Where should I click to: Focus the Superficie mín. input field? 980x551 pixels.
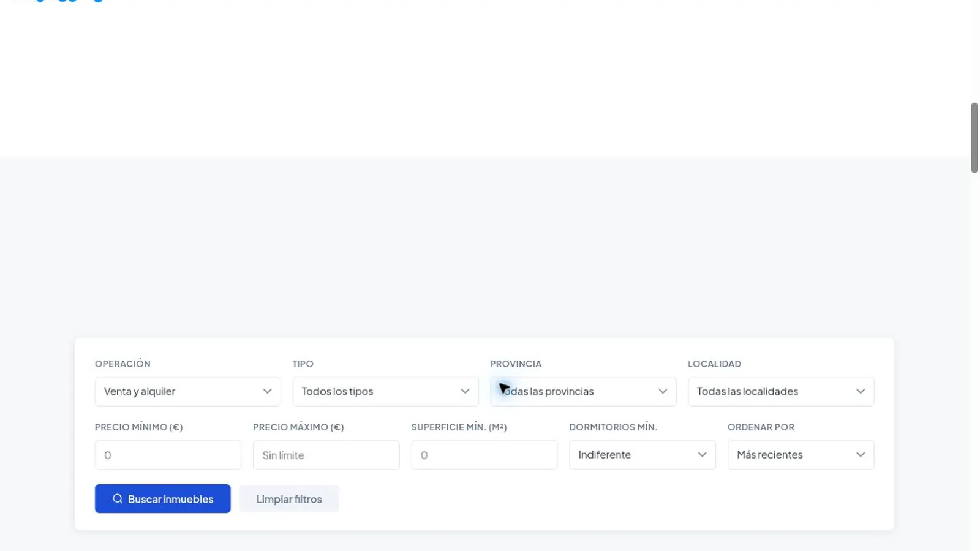click(484, 455)
